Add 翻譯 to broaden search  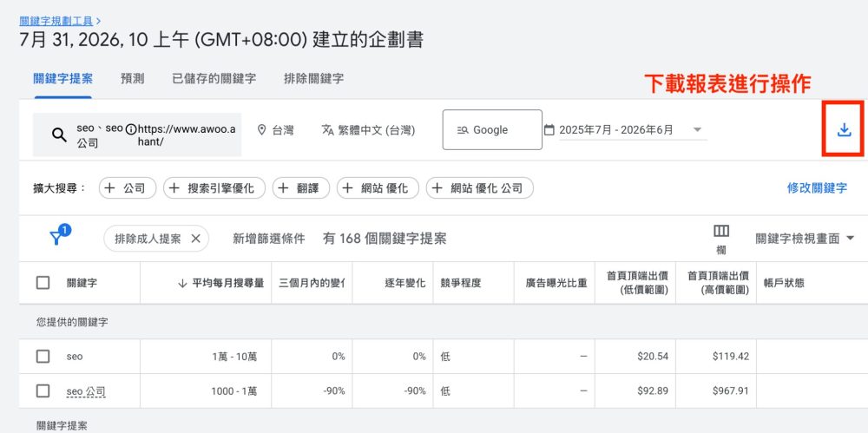click(x=300, y=188)
